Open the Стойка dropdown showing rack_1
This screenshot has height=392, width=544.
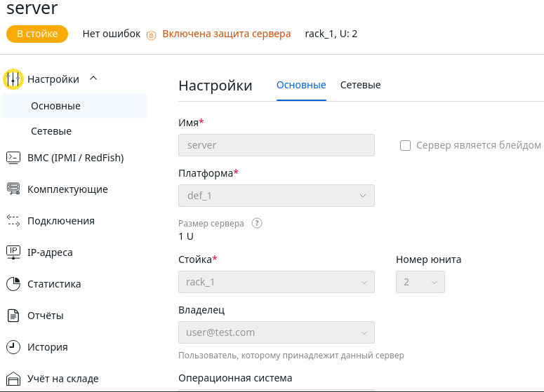pyautogui.click(x=276, y=282)
